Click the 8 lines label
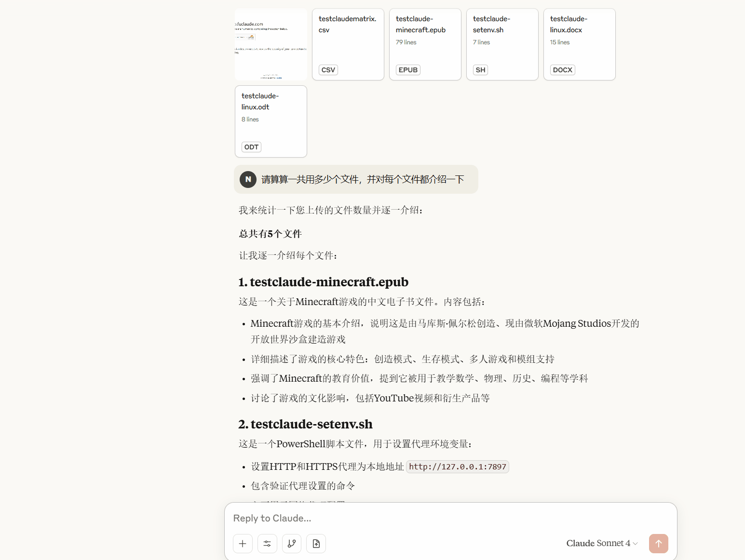The image size is (745, 560). 250,120
